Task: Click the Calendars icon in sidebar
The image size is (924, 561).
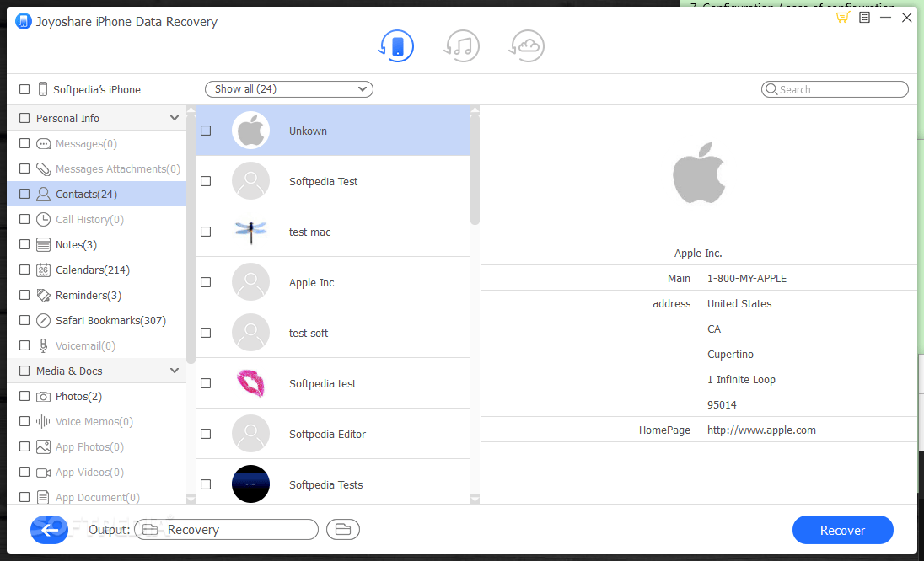Action: click(43, 270)
